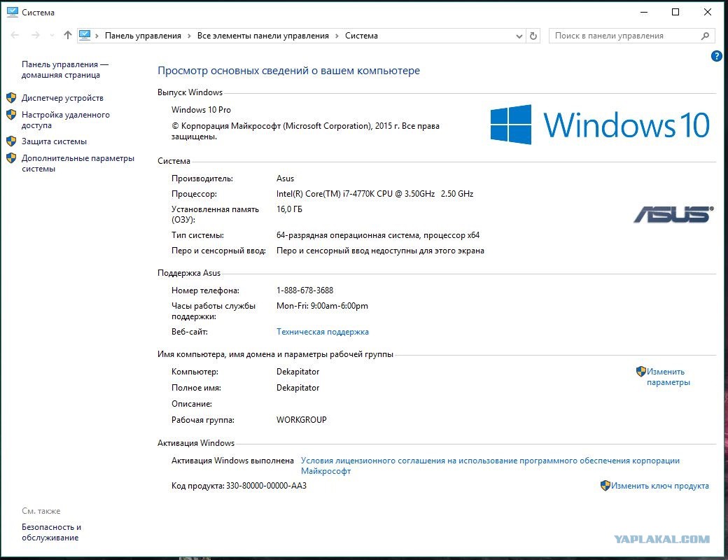Click the shield icon beside Изменить параметры
The height and width of the screenshot is (560, 728).
pos(640,371)
